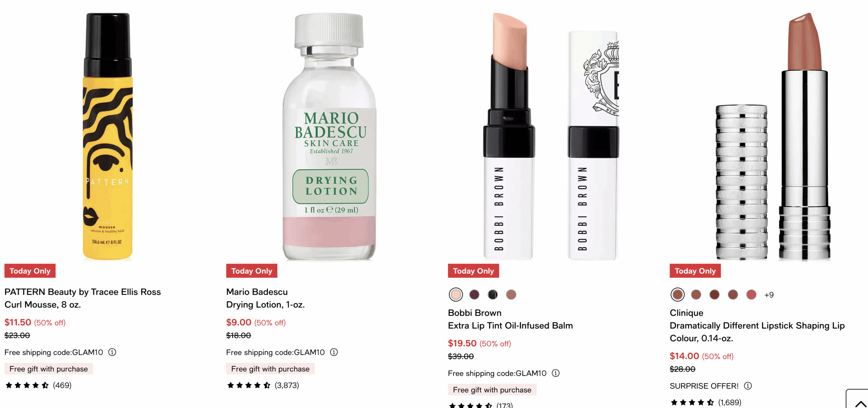This screenshot has height=408, width=868.
Task: Click the Mario Badescu Drying Lotion bottle image
Action: (329, 136)
